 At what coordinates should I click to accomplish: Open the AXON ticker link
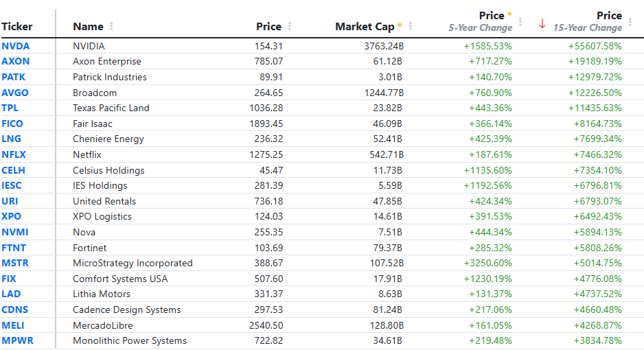(x=16, y=62)
